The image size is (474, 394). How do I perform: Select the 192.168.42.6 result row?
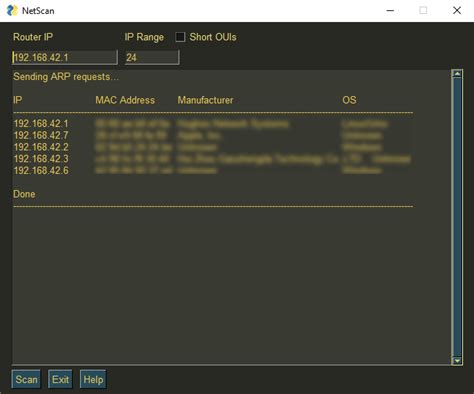coord(213,170)
